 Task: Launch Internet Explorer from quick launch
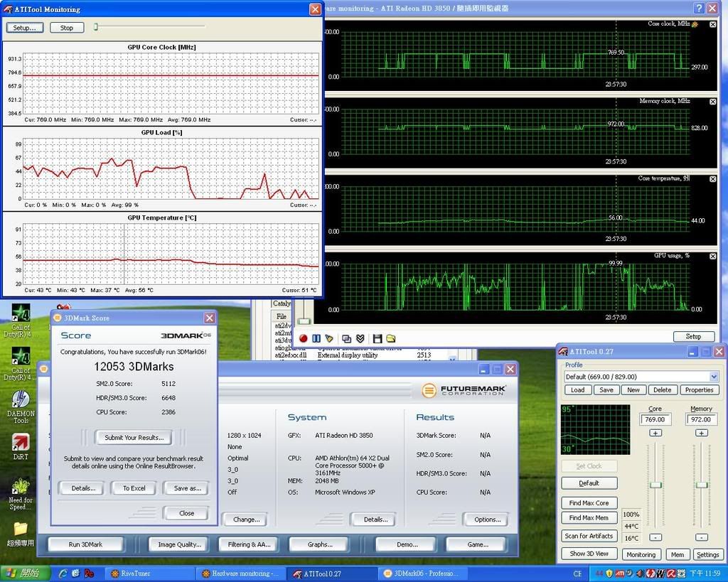click(63, 573)
